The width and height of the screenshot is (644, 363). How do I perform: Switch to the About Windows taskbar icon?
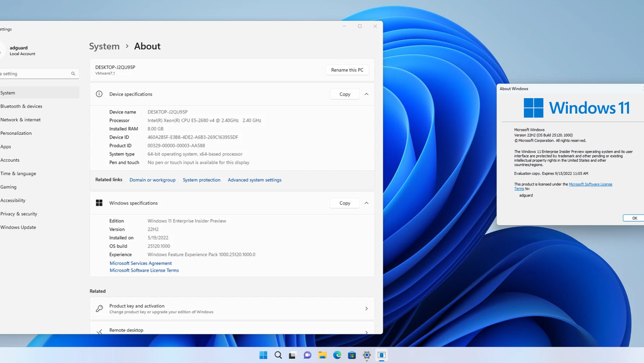point(382,355)
